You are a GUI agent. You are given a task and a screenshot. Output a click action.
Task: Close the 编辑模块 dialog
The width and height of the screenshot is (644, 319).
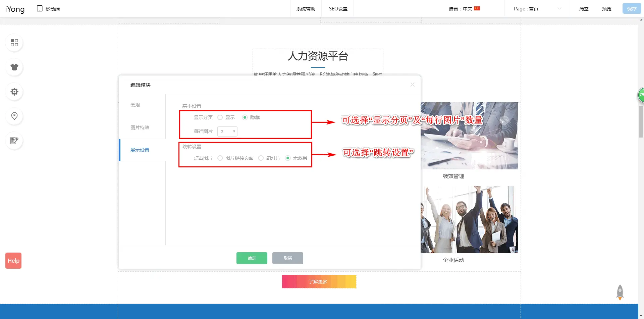(413, 85)
